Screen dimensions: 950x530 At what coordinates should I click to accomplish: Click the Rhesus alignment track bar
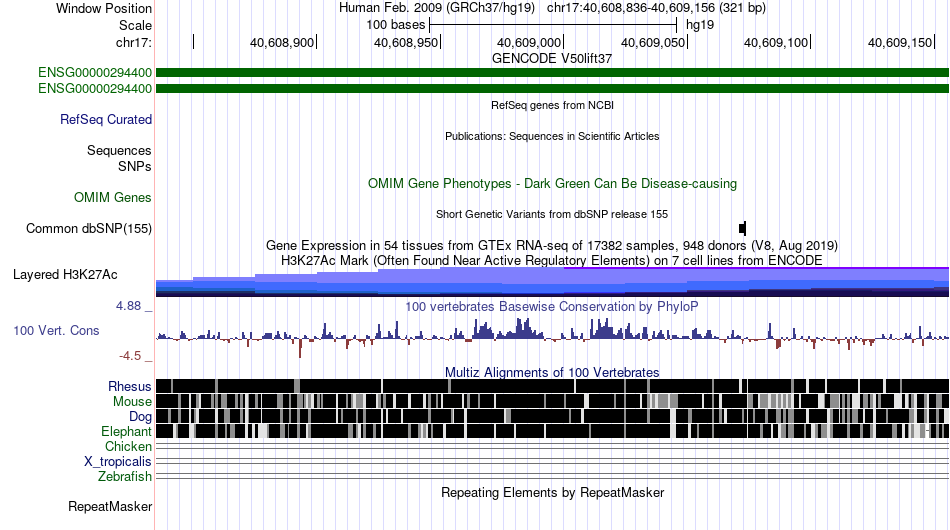[x=553, y=386]
